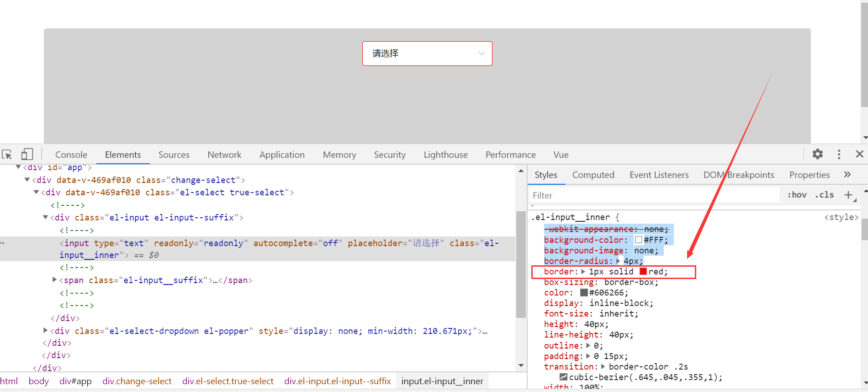The width and height of the screenshot is (868, 392).
Task: Expand border-radius shorthand triangle
Action: tap(618, 261)
